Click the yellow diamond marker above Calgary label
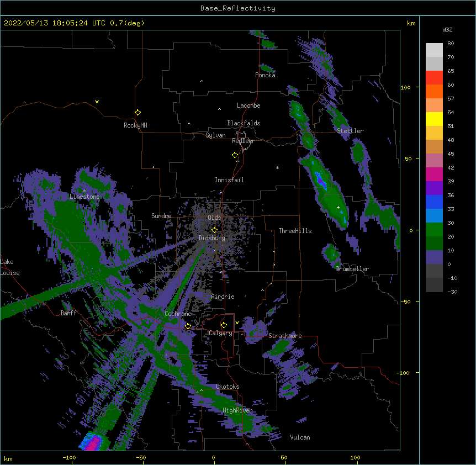The height and width of the screenshot is (465, 476). [224, 325]
